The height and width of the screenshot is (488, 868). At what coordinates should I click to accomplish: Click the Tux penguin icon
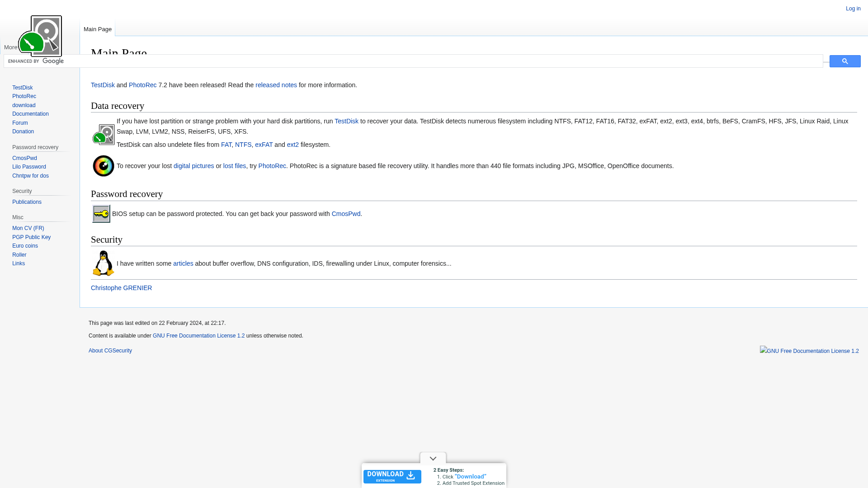tap(103, 263)
